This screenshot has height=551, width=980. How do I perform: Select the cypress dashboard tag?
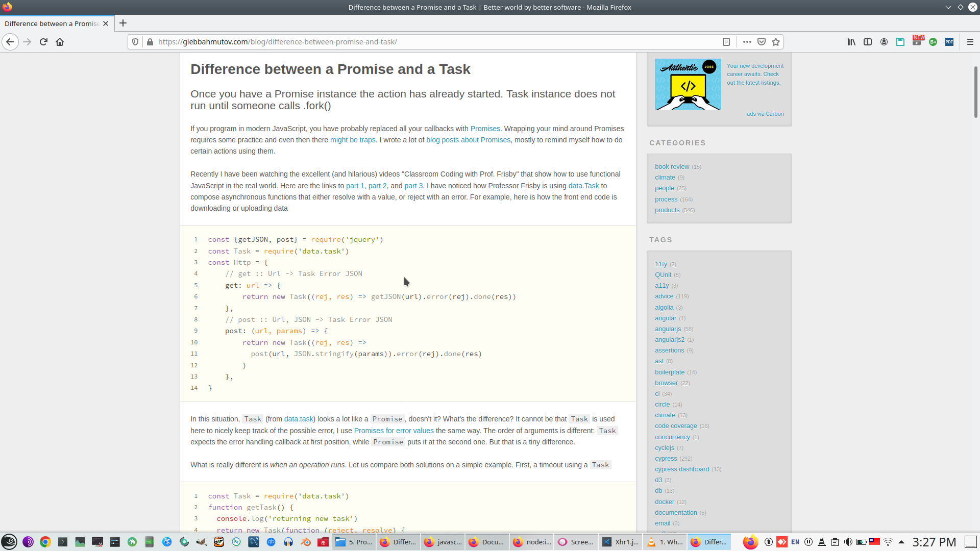[682, 469]
